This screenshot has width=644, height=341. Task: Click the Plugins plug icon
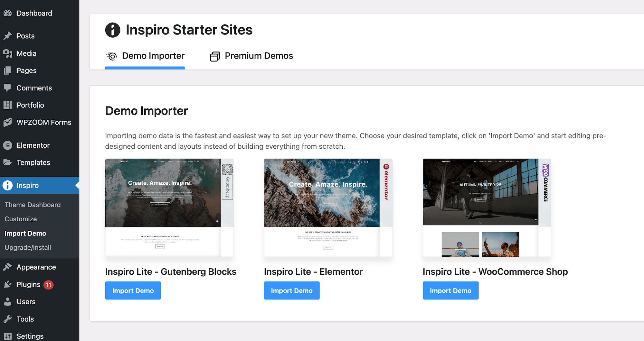(8, 285)
